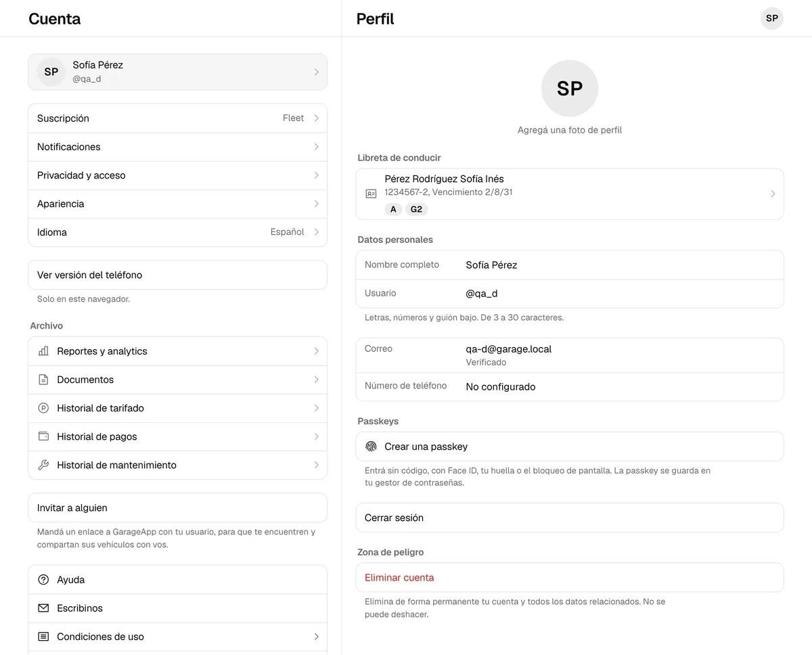Open the Idioma row chevron

pyautogui.click(x=316, y=232)
